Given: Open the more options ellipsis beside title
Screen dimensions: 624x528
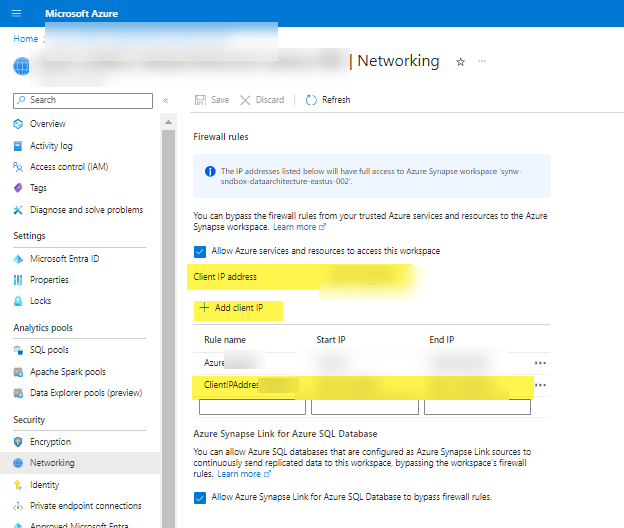Looking at the screenshot, I should tap(482, 61).
